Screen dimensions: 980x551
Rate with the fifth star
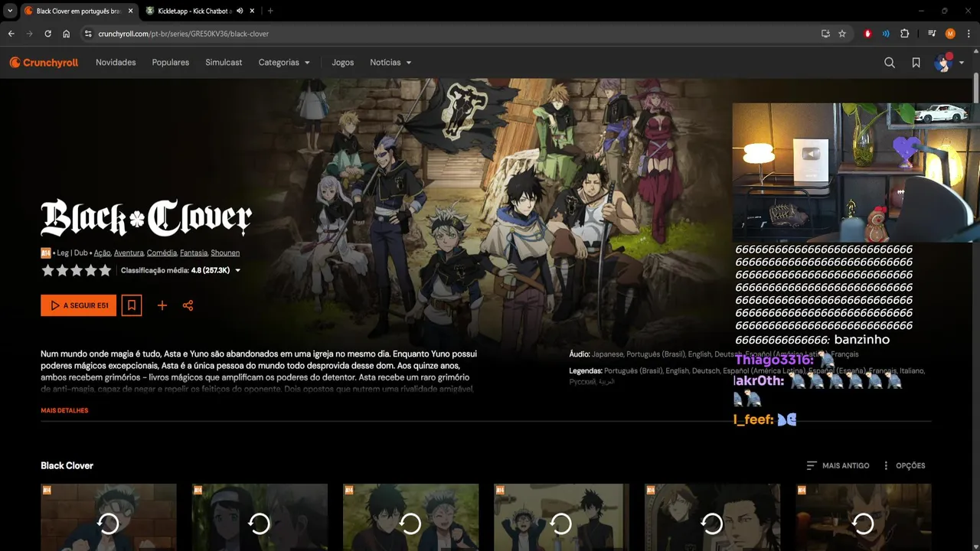105,270
